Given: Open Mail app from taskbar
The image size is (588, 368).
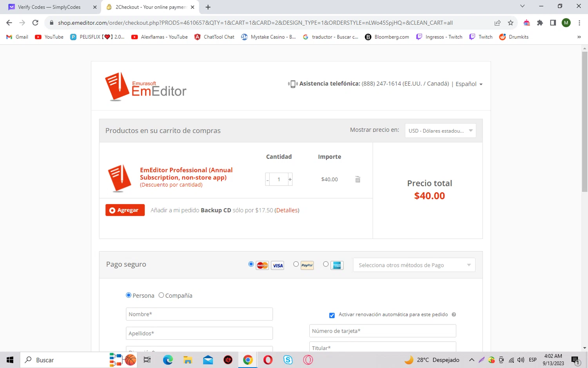Looking at the screenshot, I should click(x=208, y=360).
